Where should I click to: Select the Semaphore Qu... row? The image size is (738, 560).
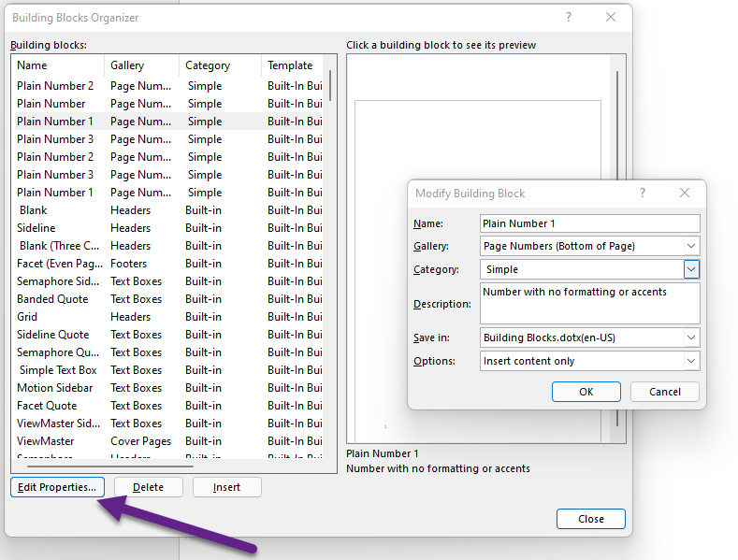(169, 352)
